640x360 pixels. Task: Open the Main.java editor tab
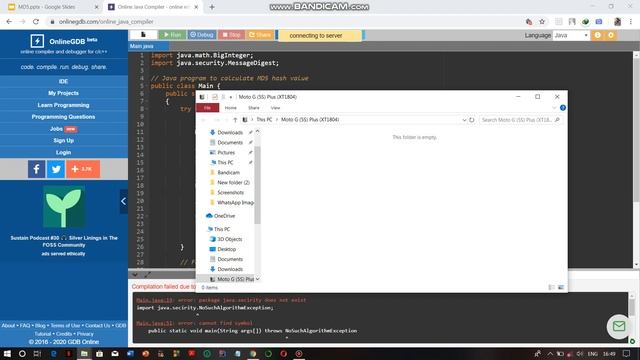(x=142, y=46)
